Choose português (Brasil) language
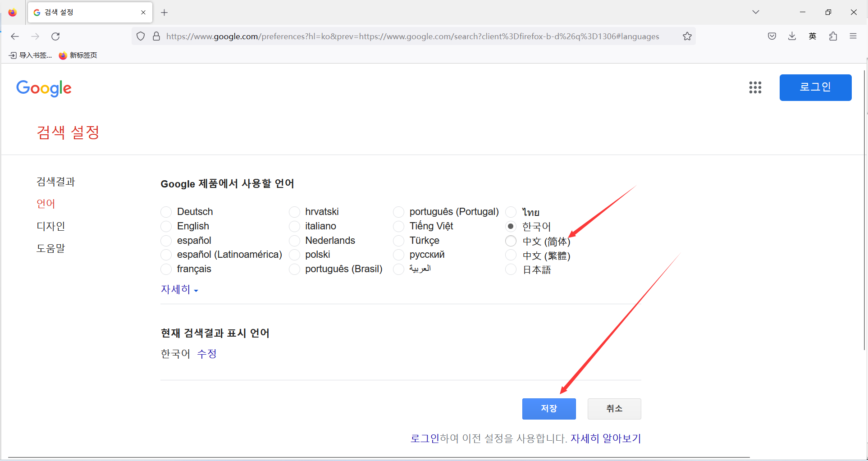868x461 pixels. (294, 269)
